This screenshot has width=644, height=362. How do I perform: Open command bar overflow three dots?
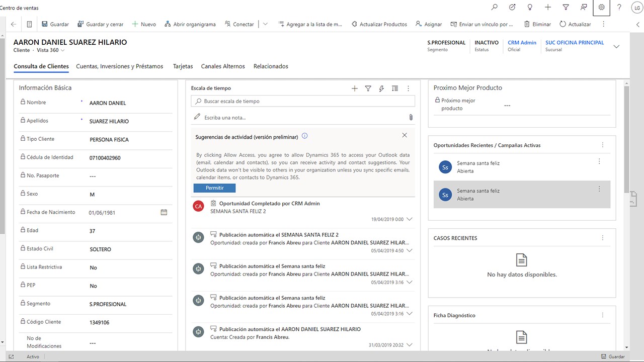point(603,24)
